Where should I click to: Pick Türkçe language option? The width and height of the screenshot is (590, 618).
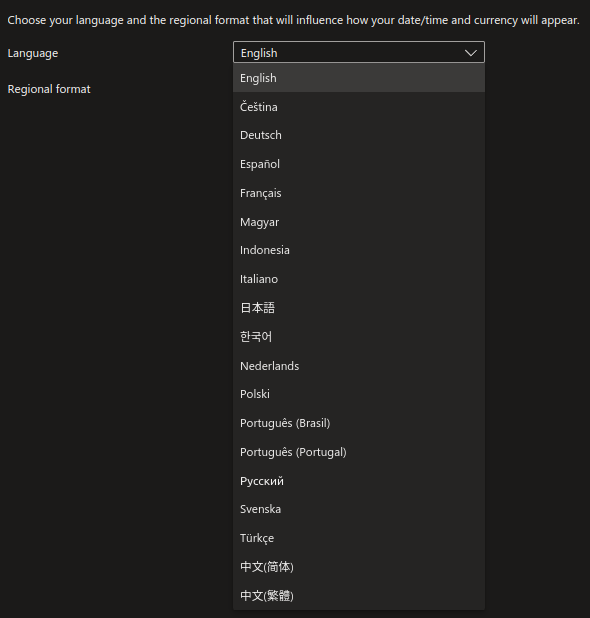[x=359, y=538]
